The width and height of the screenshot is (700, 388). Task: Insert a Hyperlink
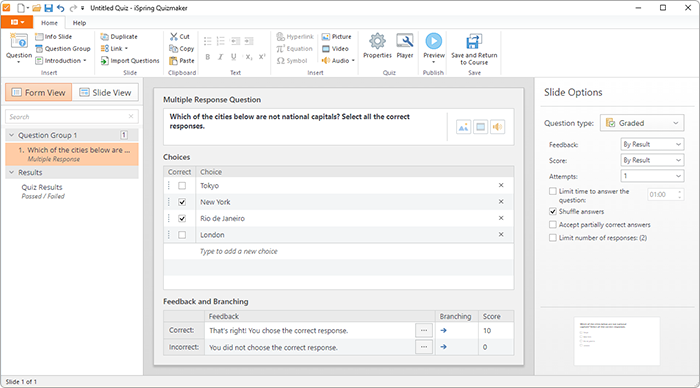295,37
